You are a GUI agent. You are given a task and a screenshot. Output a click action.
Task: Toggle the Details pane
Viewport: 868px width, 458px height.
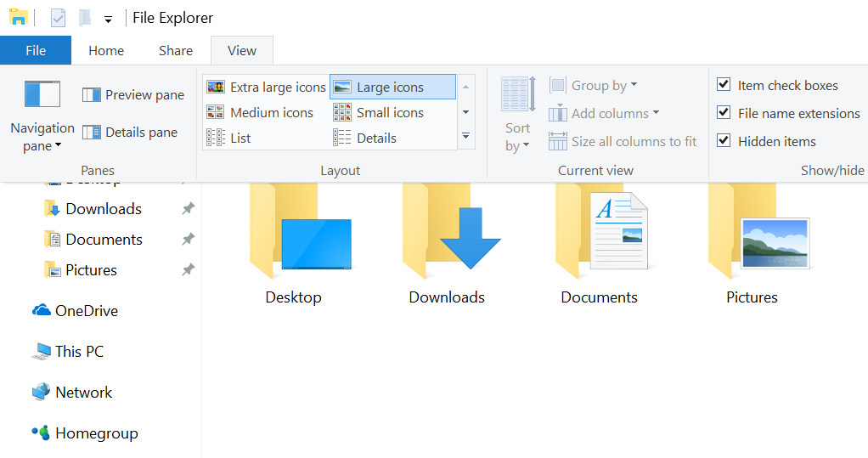[x=130, y=133]
